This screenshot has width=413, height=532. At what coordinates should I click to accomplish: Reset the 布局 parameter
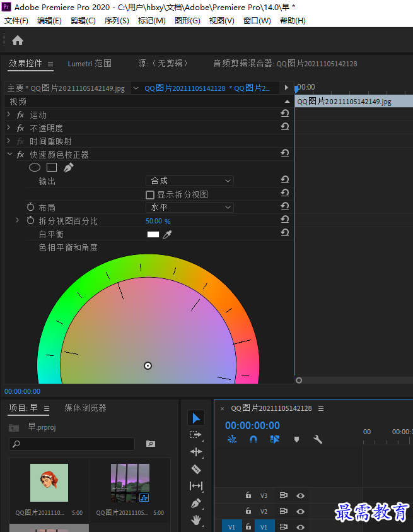285,206
